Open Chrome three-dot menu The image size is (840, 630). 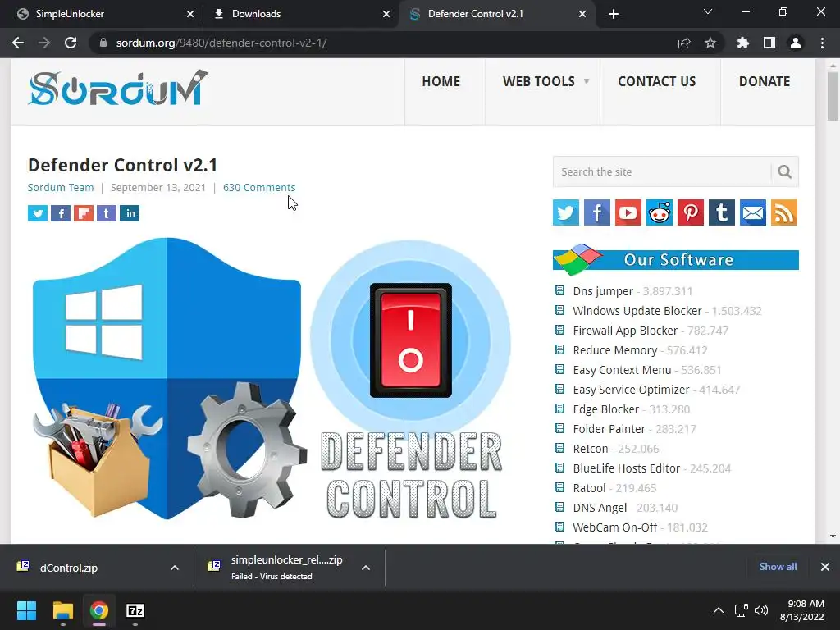point(822,43)
